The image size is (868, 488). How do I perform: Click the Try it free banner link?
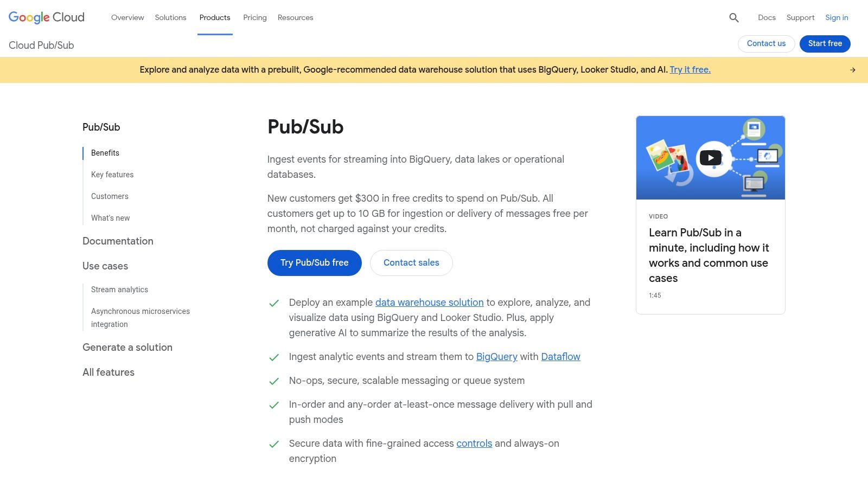point(690,69)
